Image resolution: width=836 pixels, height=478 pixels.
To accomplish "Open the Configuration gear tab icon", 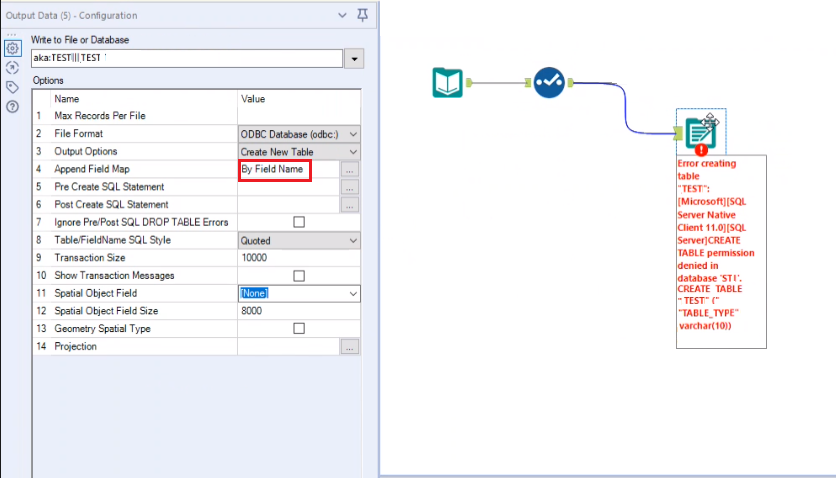I will 12,48.
